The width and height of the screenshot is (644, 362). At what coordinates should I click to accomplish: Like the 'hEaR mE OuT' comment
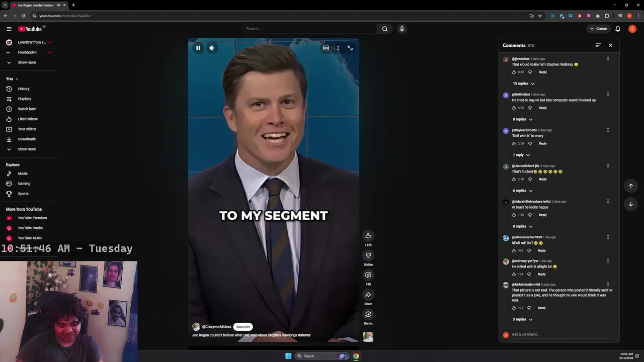(514, 250)
